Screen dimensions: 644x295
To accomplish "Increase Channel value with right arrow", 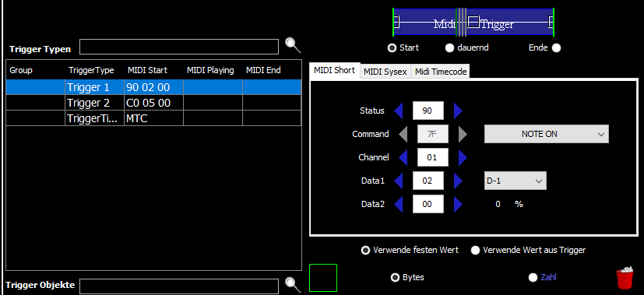I will (x=463, y=157).
